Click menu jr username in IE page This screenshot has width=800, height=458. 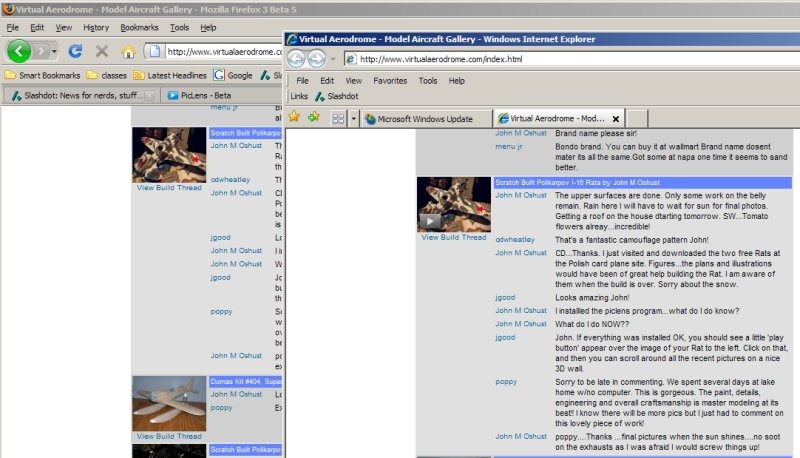click(509, 146)
